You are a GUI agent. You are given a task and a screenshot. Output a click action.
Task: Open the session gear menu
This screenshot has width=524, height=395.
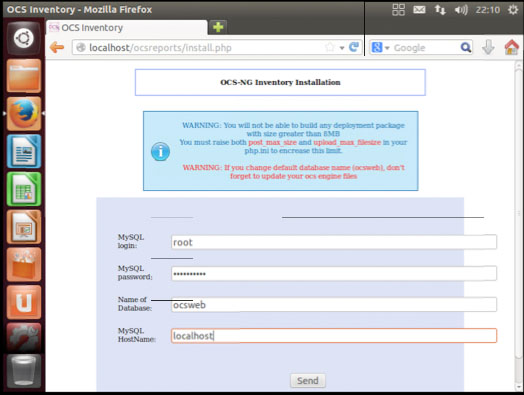tap(513, 10)
